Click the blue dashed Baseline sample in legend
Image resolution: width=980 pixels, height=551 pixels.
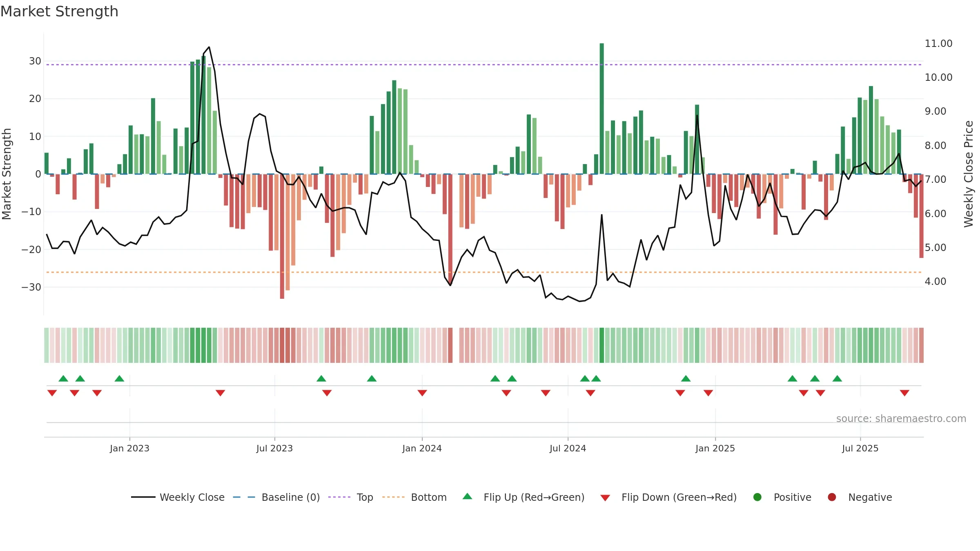pos(244,497)
